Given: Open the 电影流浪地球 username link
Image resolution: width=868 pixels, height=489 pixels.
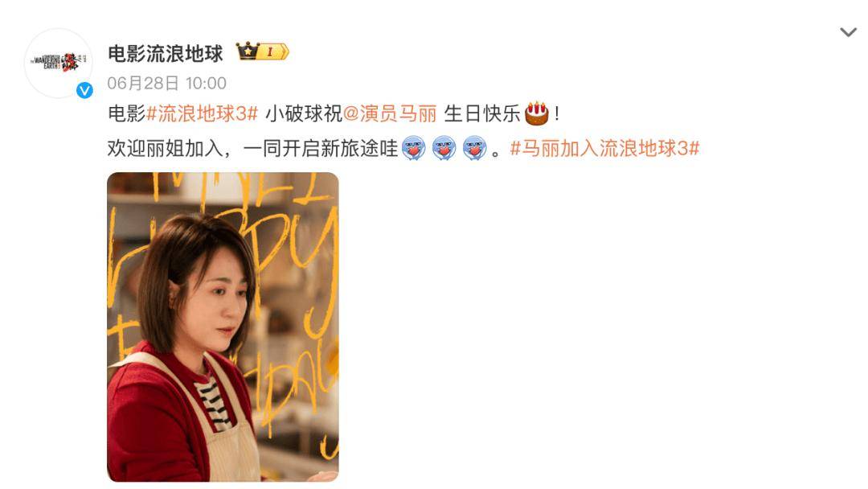Looking at the screenshot, I should coord(165,54).
